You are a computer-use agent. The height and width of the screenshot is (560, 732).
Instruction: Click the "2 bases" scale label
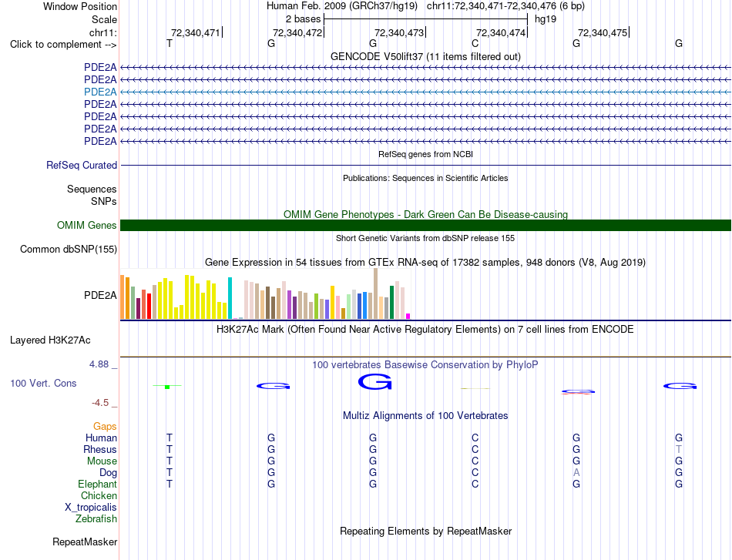click(303, 19)
